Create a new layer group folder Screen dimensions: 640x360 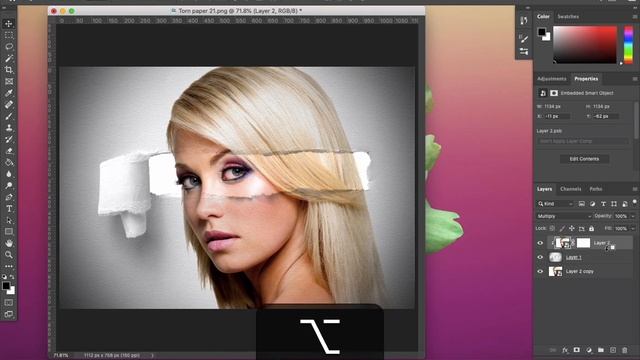(601, 350)
